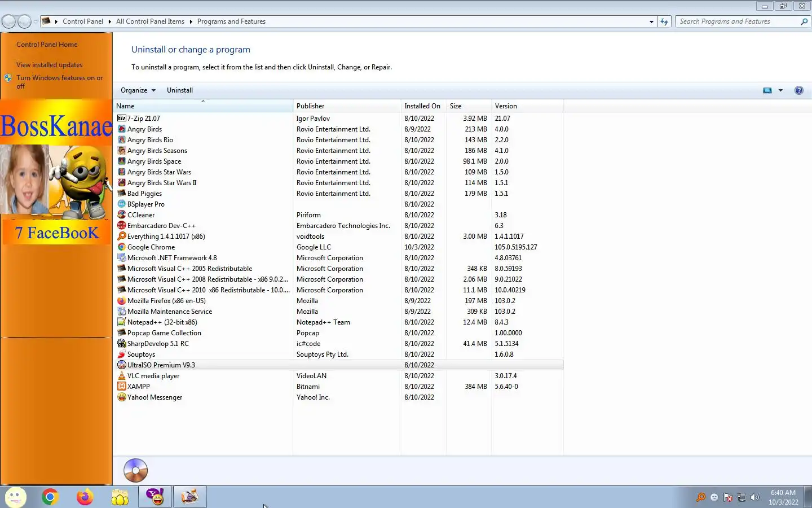Click the Embarcadero Technologies Inc. publisher cell

click(343, 226)
